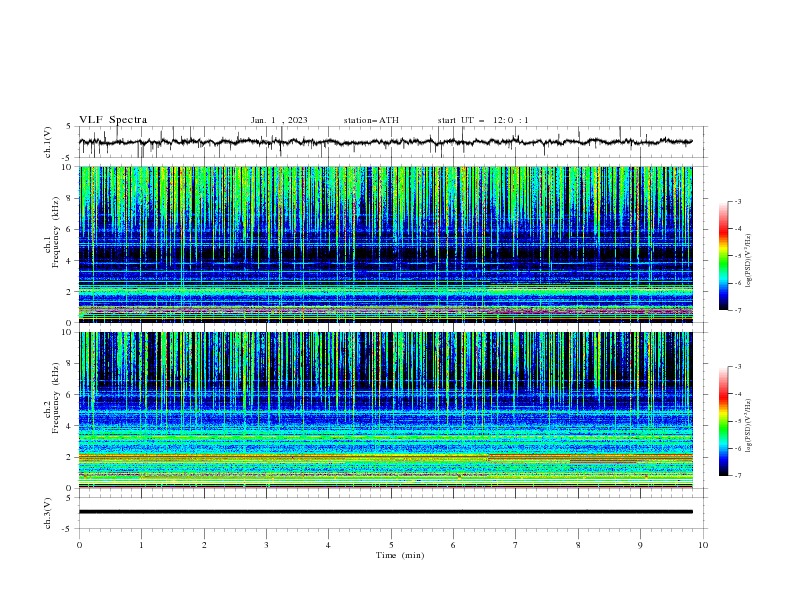The height and width of the screenshot is (612, 792).
Task: Click the ch.2 spectrogram panel
Action: click(x=385, y=410)
